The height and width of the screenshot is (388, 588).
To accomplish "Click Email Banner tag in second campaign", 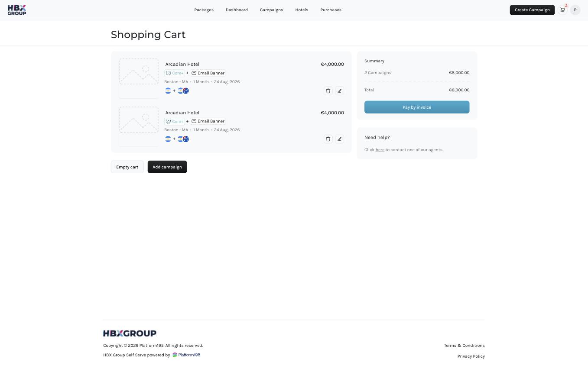I will click(208, 121).
